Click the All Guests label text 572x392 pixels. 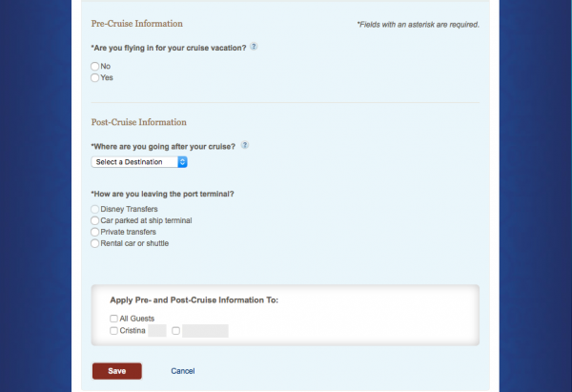(x=137, y=319)
